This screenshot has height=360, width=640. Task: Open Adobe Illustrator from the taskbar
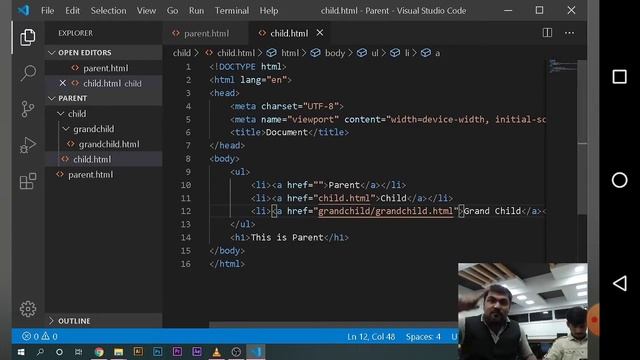point(138,351)
